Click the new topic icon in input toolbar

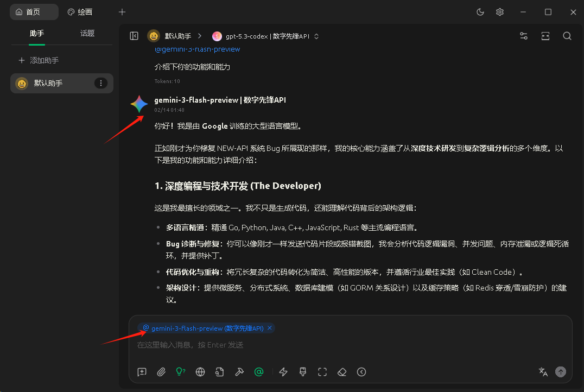click(x=142, y=372)
